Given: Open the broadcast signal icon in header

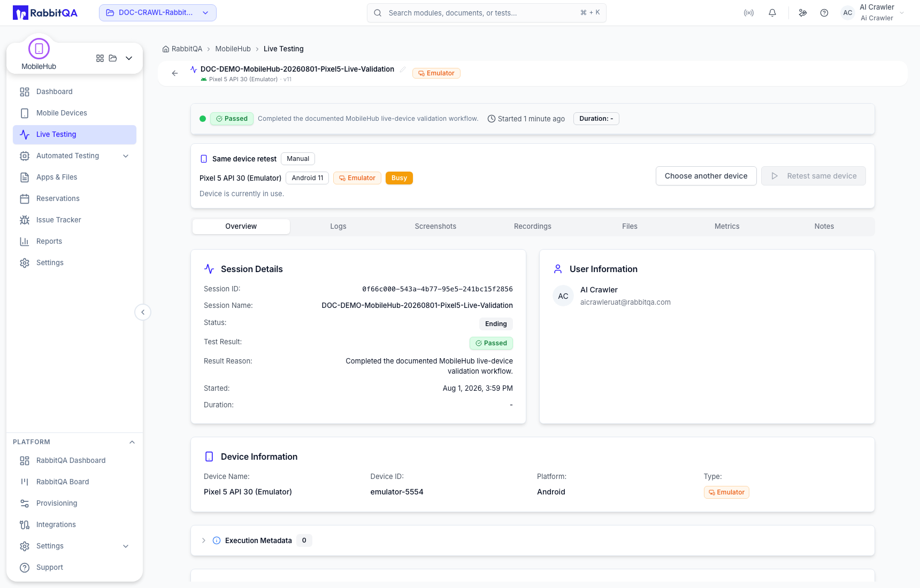Looking at the screenshot, I should point(749,13).
